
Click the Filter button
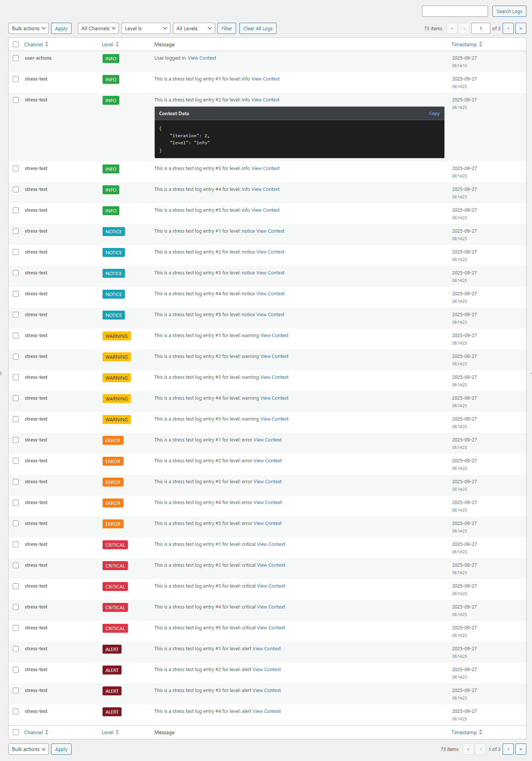point(227,28)
